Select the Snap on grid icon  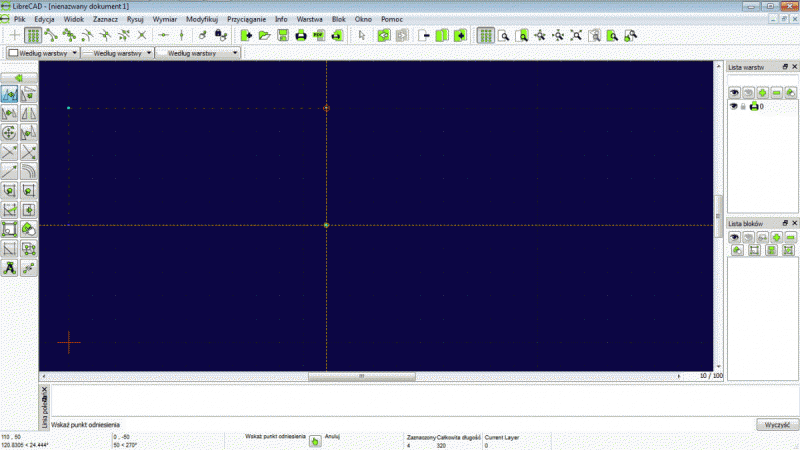coord(33,35)
